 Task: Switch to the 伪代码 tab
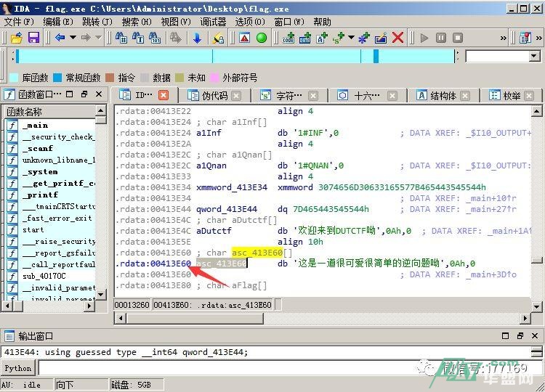point(214,95)
